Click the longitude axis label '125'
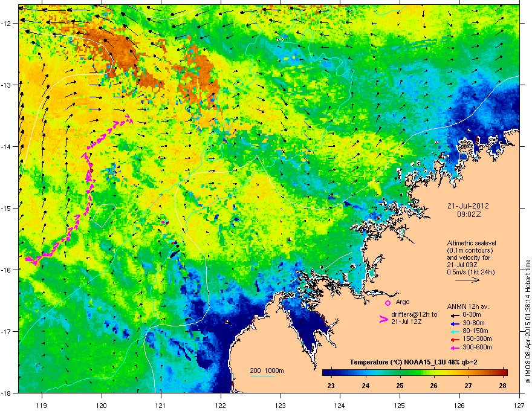 coord(400,405)
